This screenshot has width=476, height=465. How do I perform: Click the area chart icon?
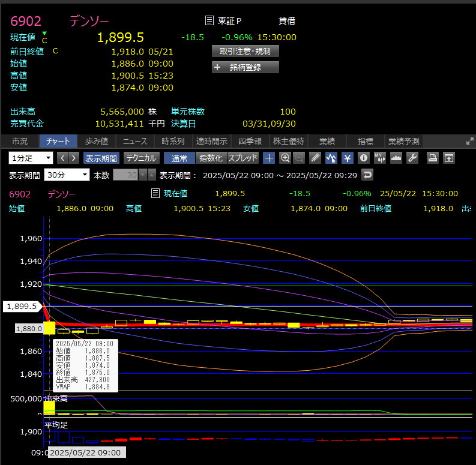[x=396, y=158]
